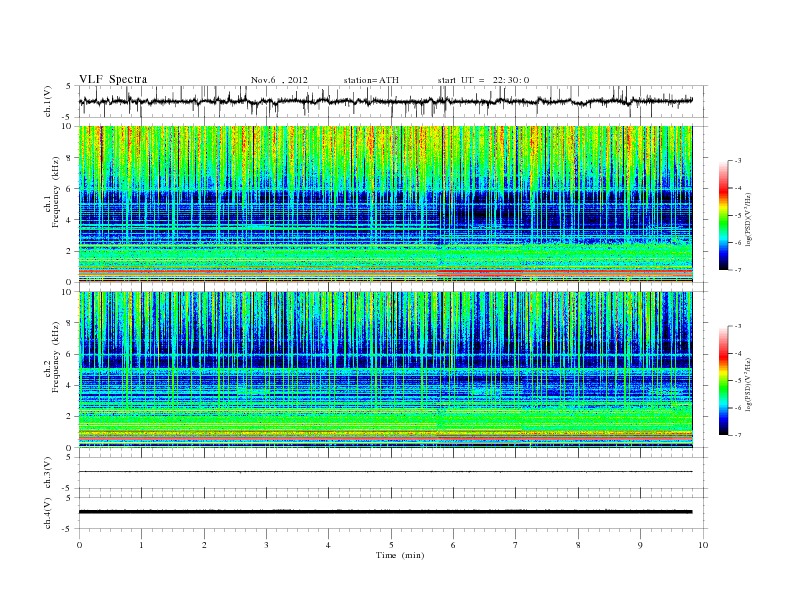Click the log(PSD) label beside ch.1 color bar
Image resolution: width=792 pixels, height=612 pixels.
pyautogui.click(x=748, y=220)
